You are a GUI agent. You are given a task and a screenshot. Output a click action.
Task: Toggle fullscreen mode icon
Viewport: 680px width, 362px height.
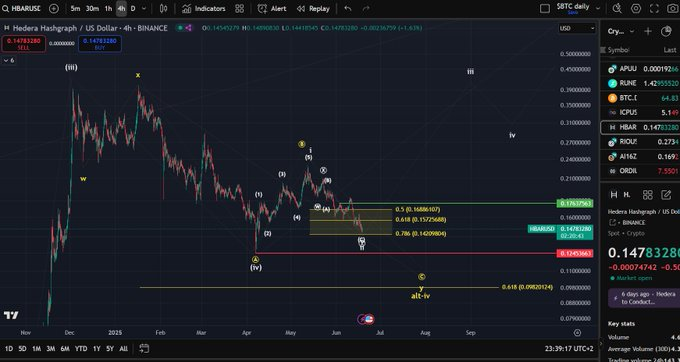654,8
